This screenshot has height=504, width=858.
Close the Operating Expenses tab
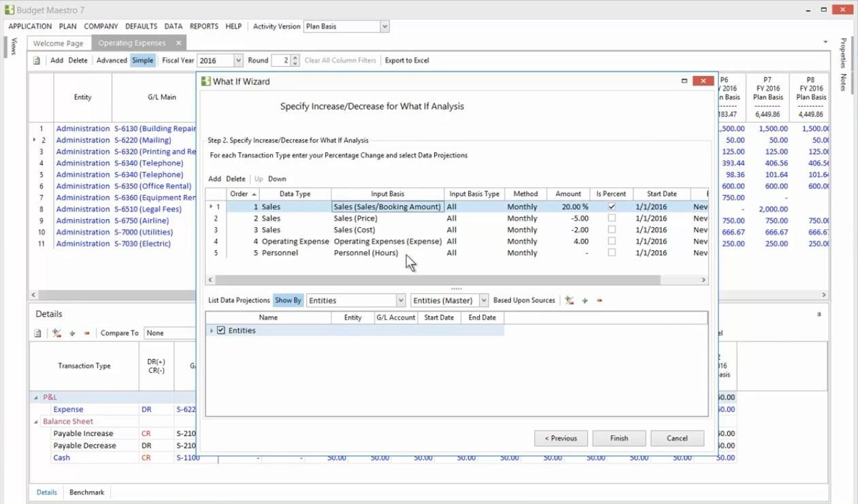[x=178, y=43]
